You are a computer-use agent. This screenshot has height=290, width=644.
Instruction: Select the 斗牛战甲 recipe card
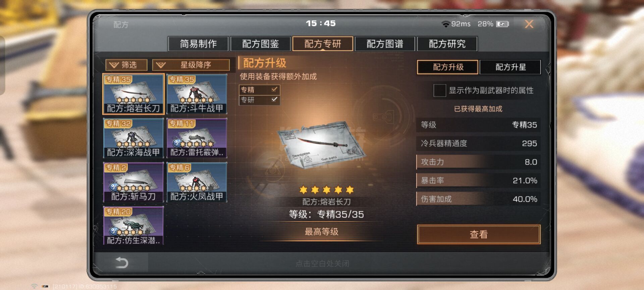click(197, 94)
